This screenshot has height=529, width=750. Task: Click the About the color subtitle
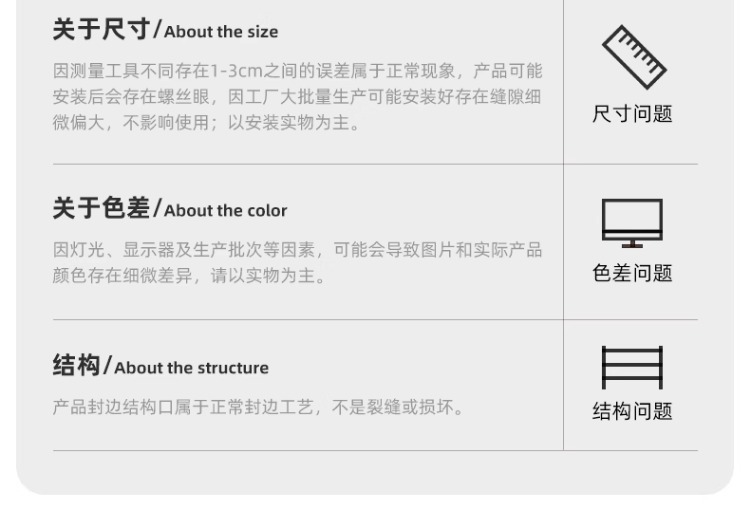[x=225, y=211]
